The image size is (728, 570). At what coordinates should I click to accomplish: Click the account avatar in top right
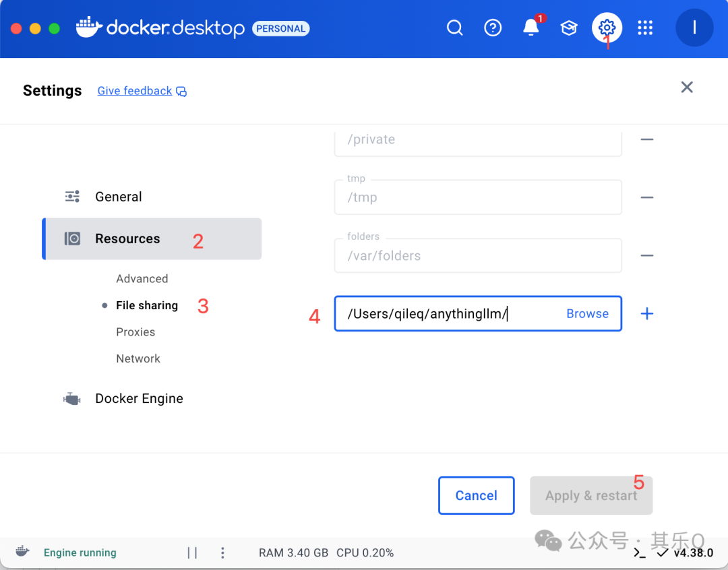[694, 28]
